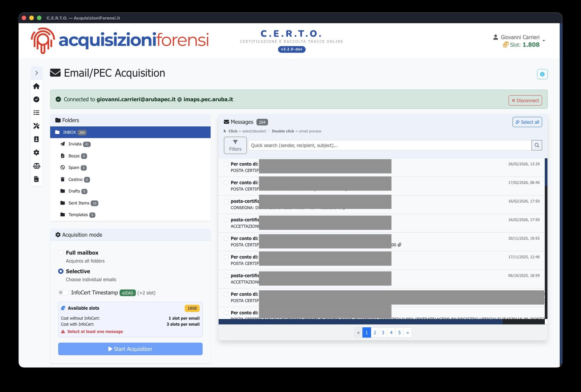
Task: Go to previous page with « arrow
Action: [x=358, y=332]
